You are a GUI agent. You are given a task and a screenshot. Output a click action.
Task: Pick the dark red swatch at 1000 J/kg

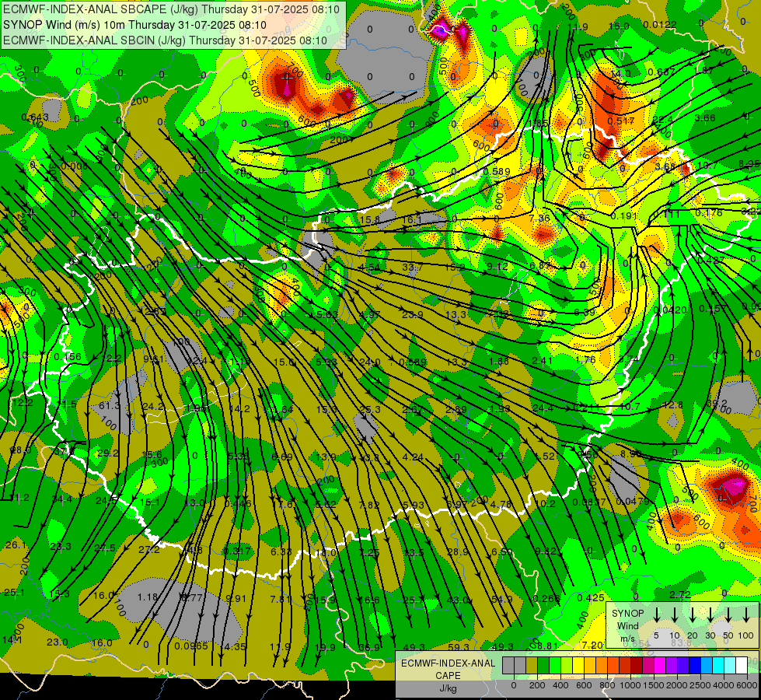tap(637, 665)
